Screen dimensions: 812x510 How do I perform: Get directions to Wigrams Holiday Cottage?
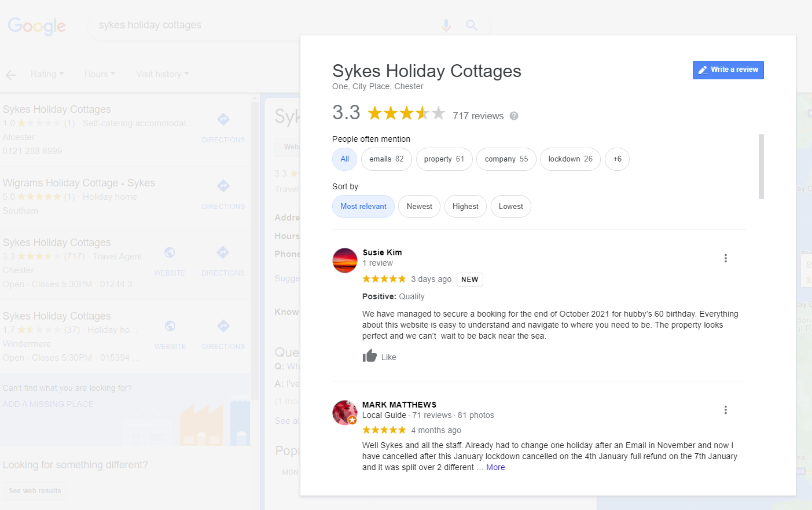[223, 195]
